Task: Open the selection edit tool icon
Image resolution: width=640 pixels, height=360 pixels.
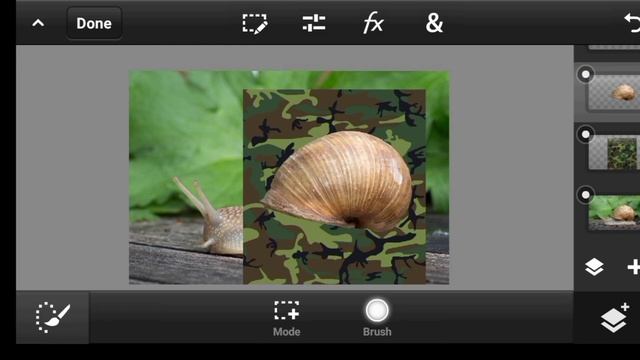Action: coord(255,24)
